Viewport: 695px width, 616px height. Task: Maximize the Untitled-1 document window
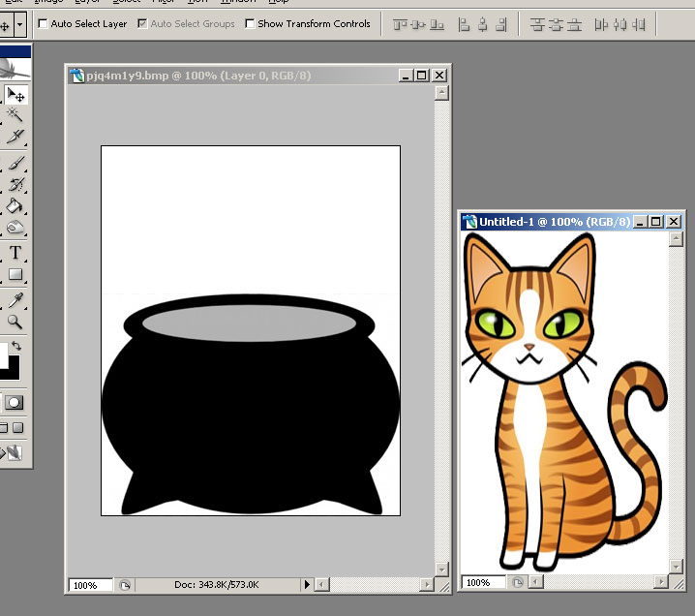656,221
